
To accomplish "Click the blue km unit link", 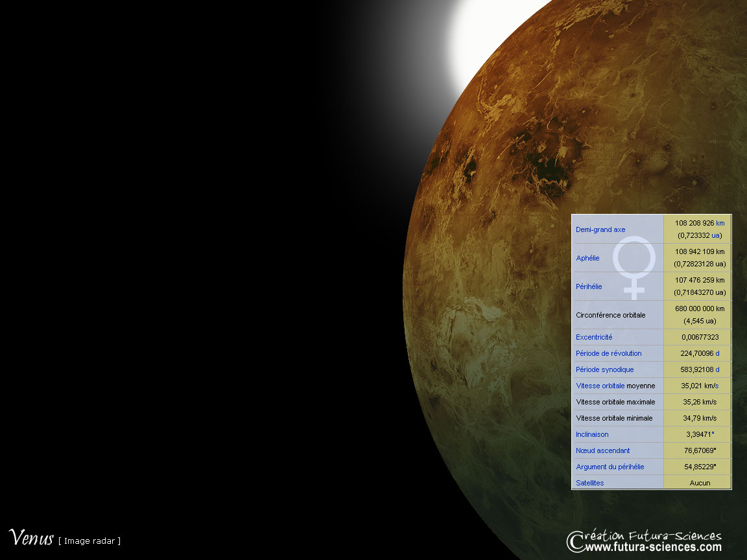I will pos(720,223).
